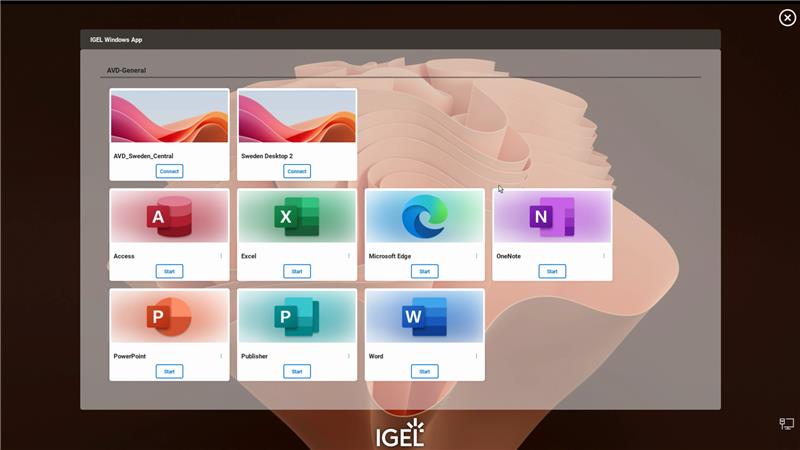The width and height of the screenshot is (800, 450).
Task: Start the Microsoft Edge app
Action: [424, 271]
